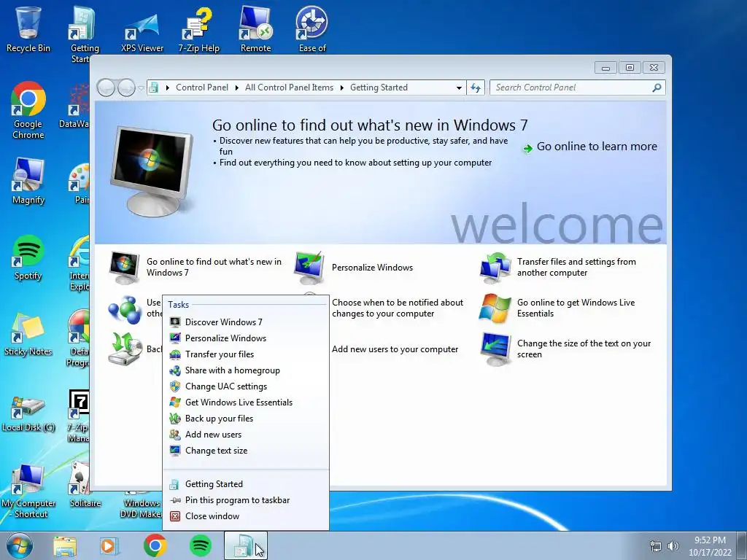
Task: Open Windows Media Player taskbar icon
Action: point(109,545)
